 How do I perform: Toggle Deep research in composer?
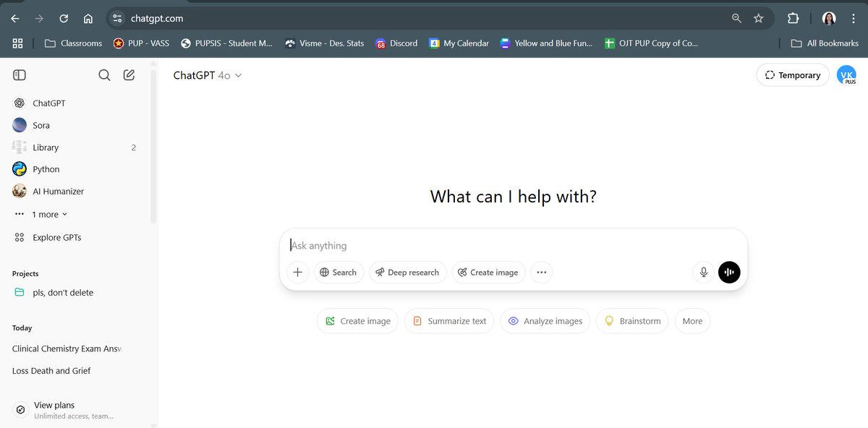coord(407,273)
